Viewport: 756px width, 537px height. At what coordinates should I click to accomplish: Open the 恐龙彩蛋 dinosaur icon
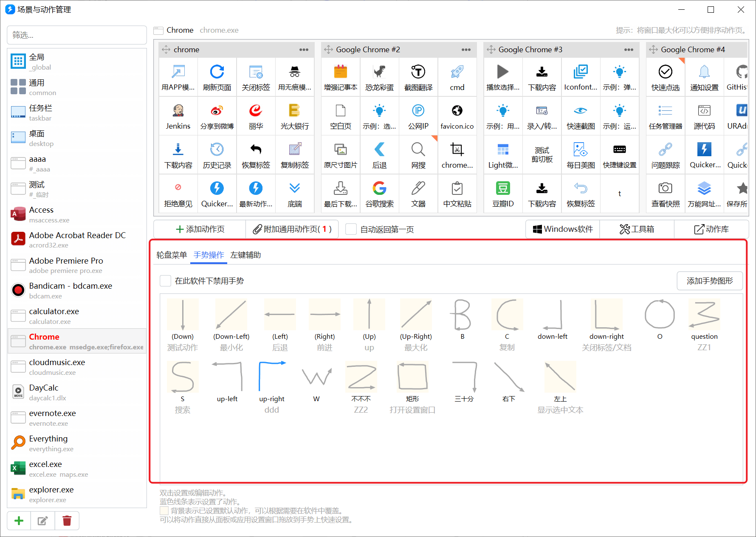379,72
